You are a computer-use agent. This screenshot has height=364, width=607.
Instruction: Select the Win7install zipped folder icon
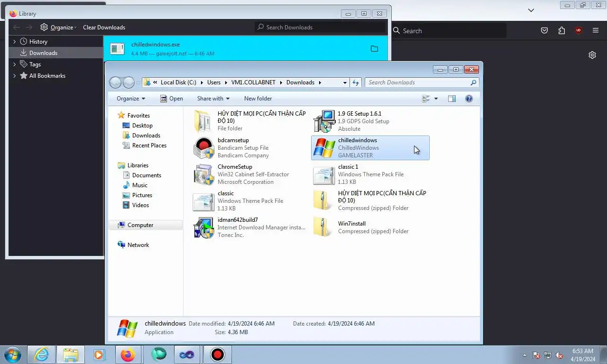coord(323,227)
